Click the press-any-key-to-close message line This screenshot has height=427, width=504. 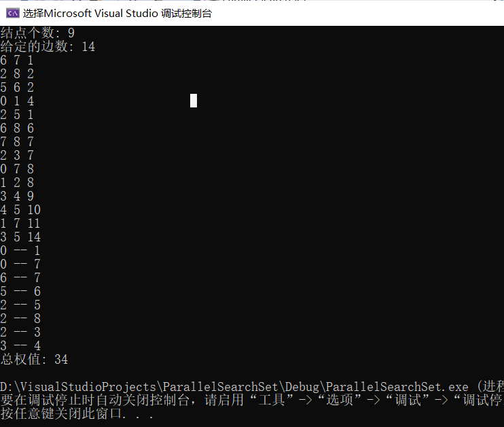point(77,414)
